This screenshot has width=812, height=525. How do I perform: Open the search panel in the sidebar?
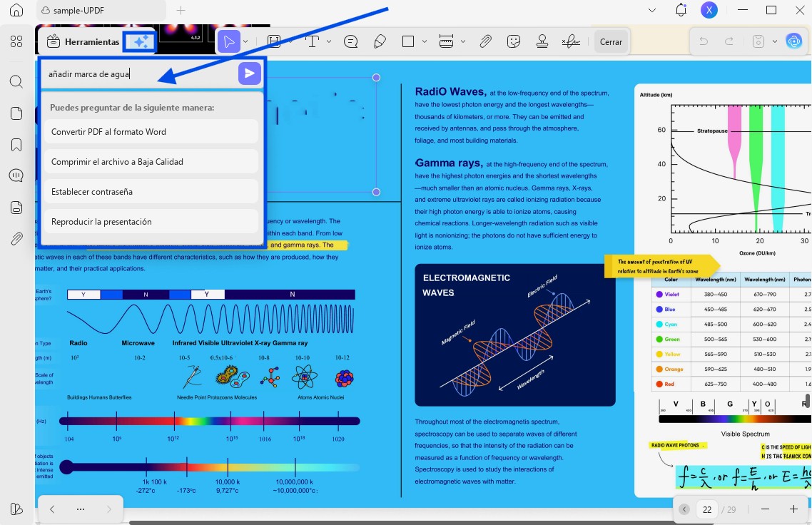(16, 81)
